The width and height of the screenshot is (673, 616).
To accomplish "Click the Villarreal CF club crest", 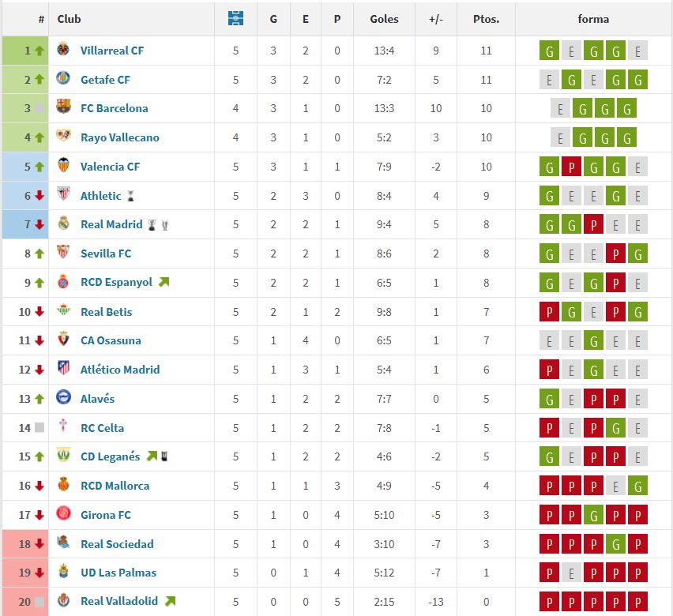I will pos(63,50).
